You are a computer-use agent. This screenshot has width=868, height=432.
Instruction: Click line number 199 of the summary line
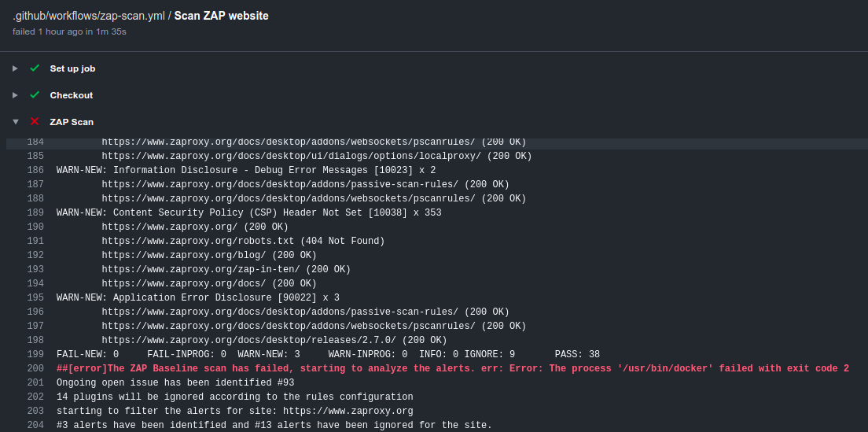point(35,354)
